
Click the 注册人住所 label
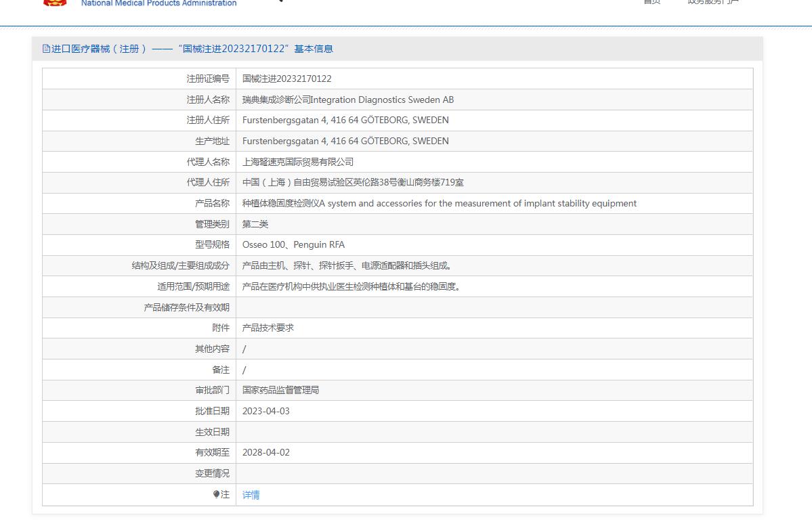click(208, 120)
